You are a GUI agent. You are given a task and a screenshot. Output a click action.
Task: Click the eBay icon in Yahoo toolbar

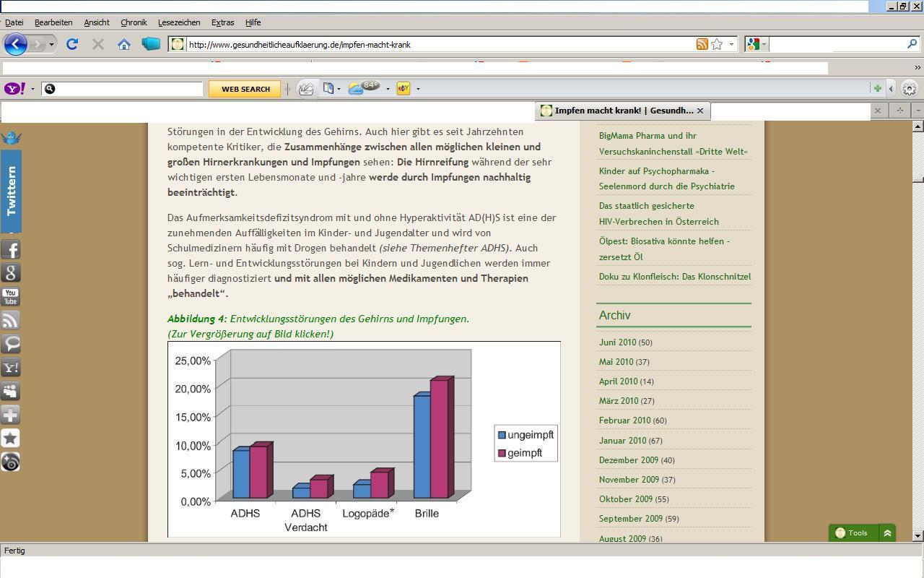pos(404,88)
